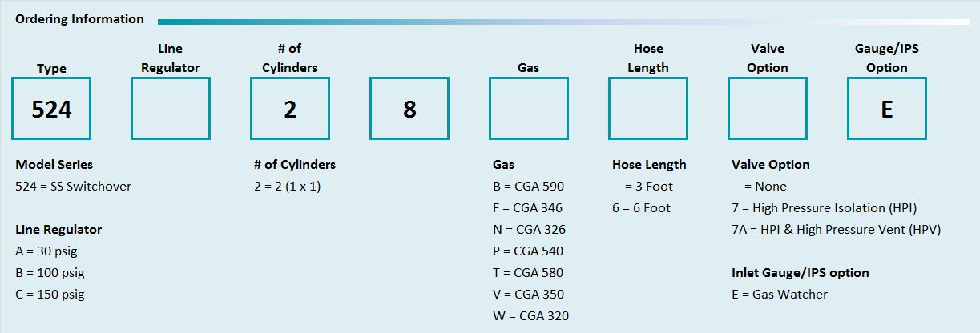Select the "E = Gas Watcher" option text
Viewport: 980px width, 333px height.
click(780, 295)
